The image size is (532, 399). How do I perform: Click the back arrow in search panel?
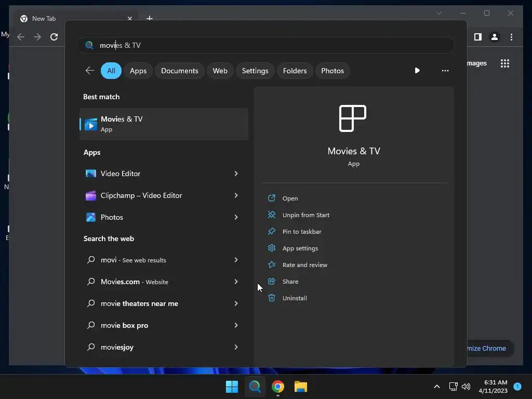click(x=89, y=71)
